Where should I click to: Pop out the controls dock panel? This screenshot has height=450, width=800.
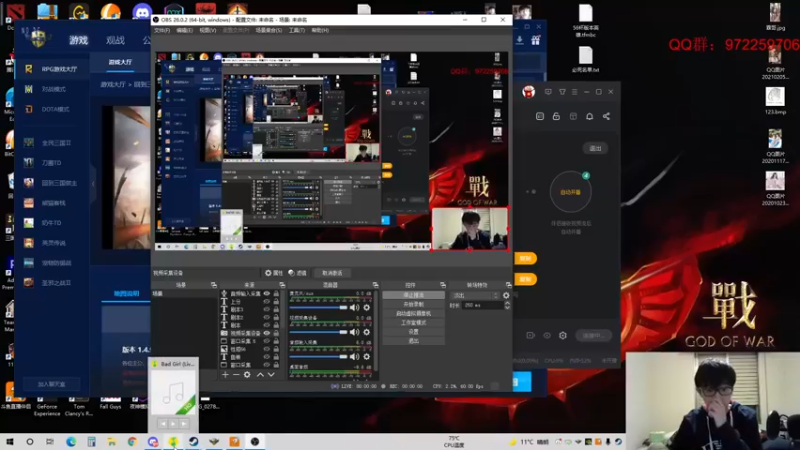pyautogui.click(x=443, y=285)
